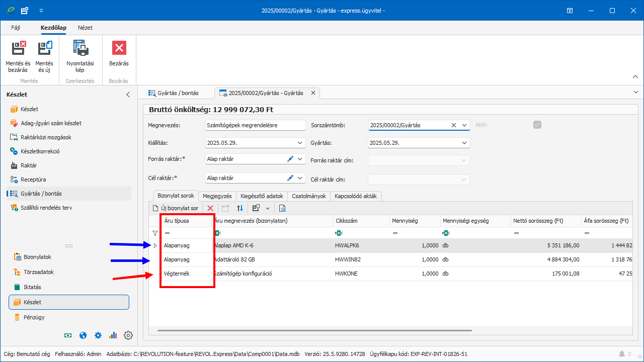Viewport: 644px width, 362px height.
Task: Click the globe icon in sidebar footer
Action: (x=84, y=335)
